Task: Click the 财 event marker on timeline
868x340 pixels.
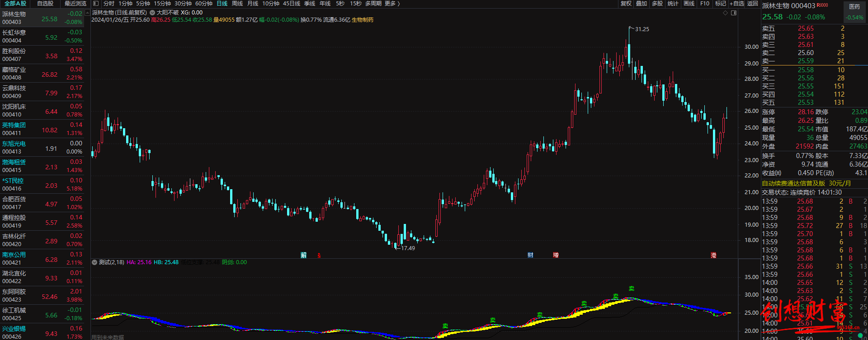Action: [530, 255]
